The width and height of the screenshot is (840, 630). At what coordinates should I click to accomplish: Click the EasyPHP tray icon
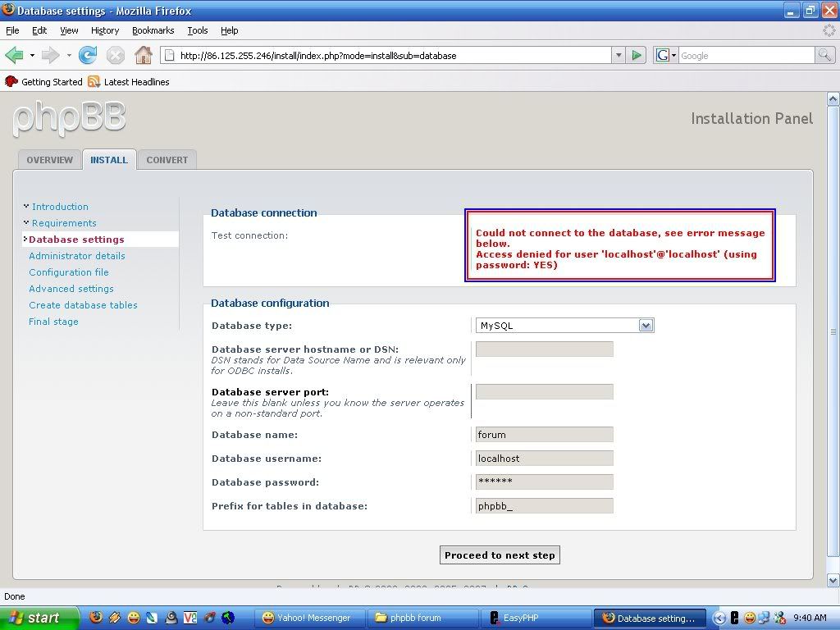(x=734, y=618)
